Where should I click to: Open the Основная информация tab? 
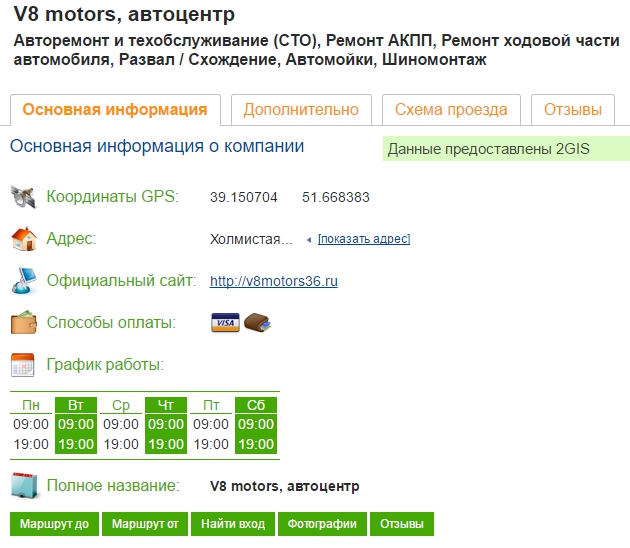coord(115,110)
